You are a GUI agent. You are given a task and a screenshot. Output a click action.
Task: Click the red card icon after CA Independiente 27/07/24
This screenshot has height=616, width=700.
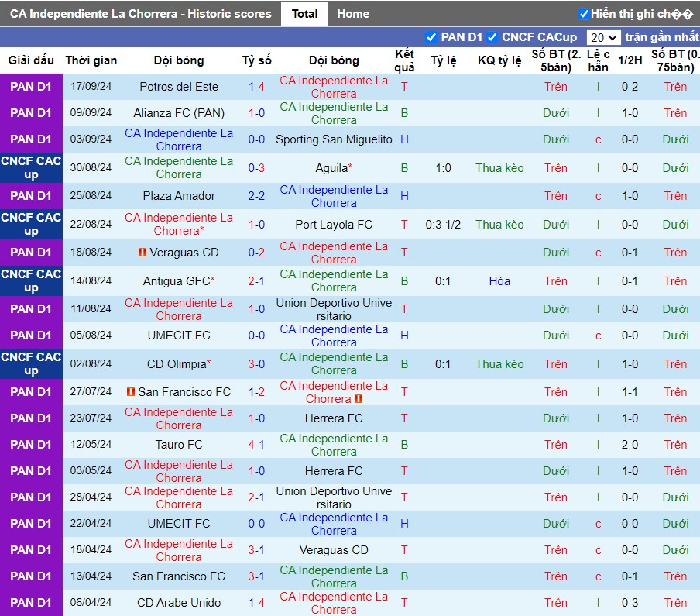click(x=359, y=399)
